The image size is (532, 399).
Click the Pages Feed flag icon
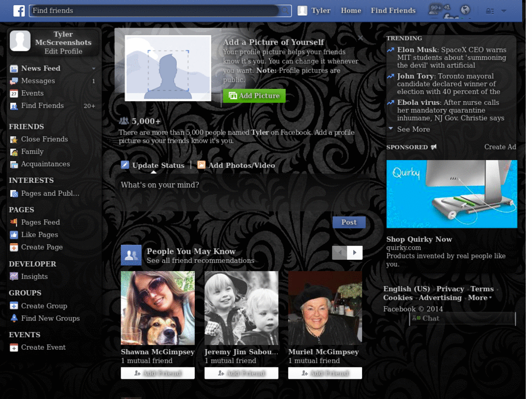tap(14, 222)
